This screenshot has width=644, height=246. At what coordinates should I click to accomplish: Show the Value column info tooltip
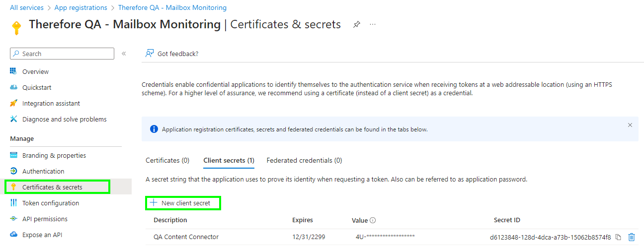[x=373, y=220]
